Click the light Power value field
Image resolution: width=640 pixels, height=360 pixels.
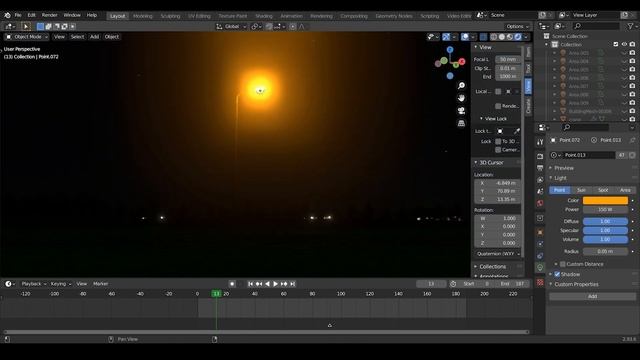tap(605, 209)
